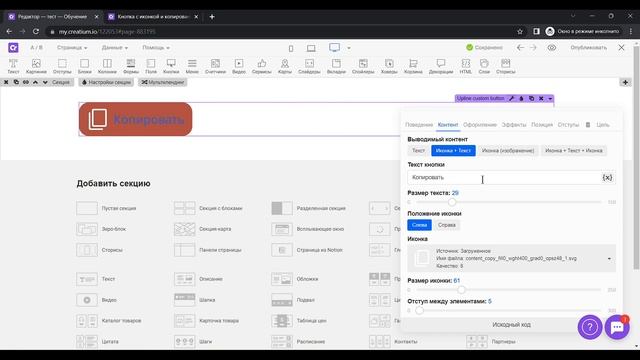Open the Блоки widget group
Viewport: 640px width, 360px height.
[84, 66]
